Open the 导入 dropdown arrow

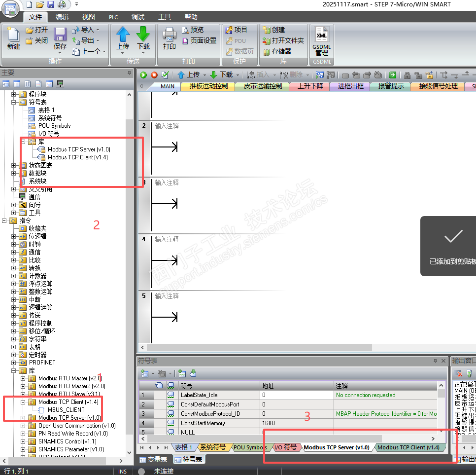(x=98, y=30)
